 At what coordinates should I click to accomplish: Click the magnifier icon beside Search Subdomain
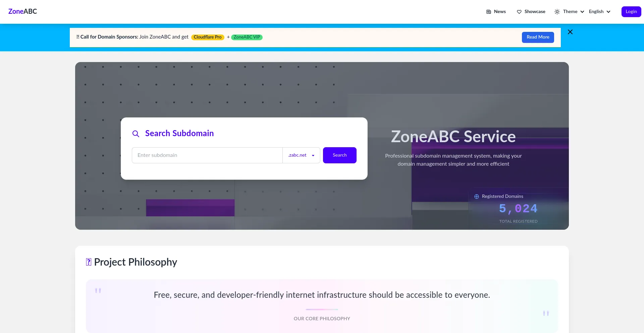coord(136,134)
